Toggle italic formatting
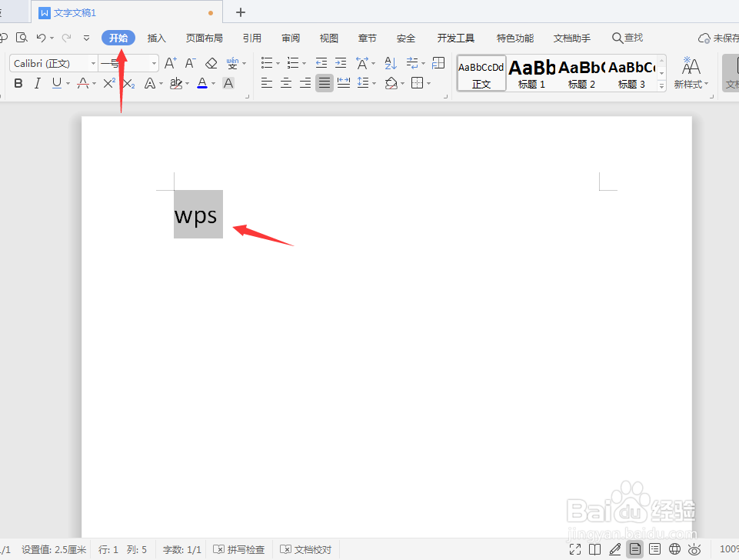 [37, 83]
